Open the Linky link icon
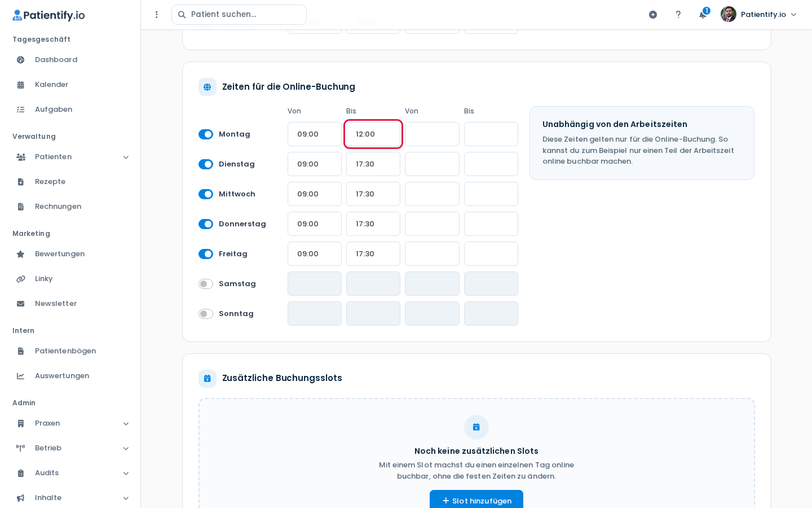The height and width of the screenshot is (508, 812). pyautogui.click(x=21, y=279)
